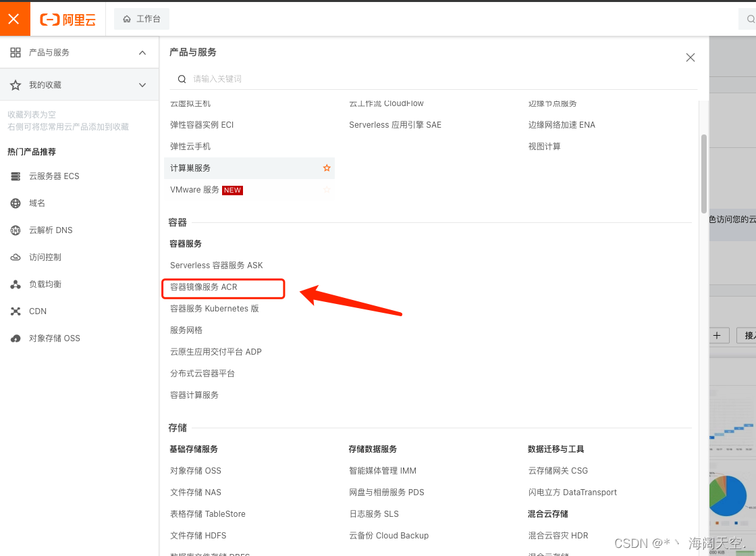Click the 访问控制 cloud icon
The height and width of the screenshot is (556, 756).
[16, 257]
